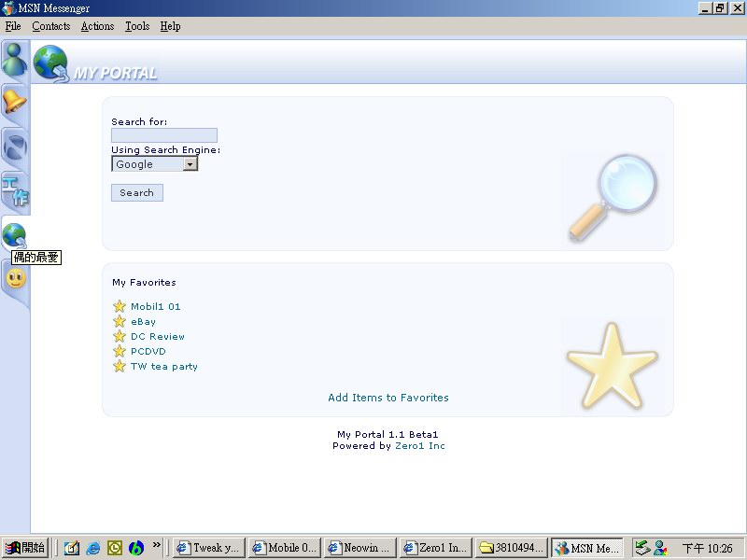
Task: Click the magnifying glass graphic
Action: pos(613,197)
